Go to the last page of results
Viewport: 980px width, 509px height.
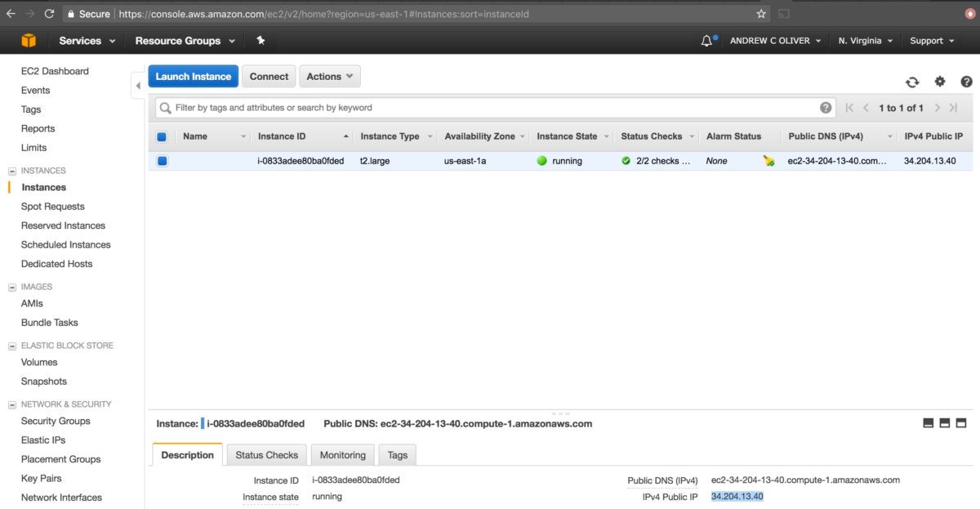pyautogui.click(x=953, y=108)
